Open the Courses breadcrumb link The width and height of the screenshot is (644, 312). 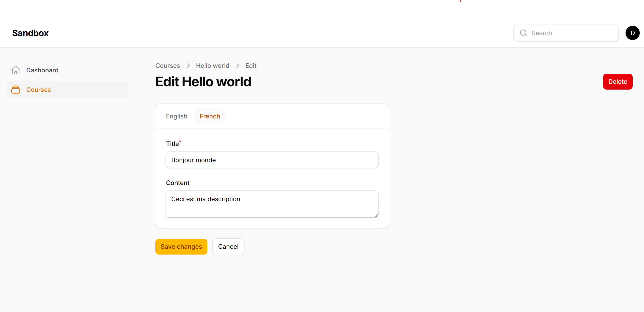coord(168,66)
